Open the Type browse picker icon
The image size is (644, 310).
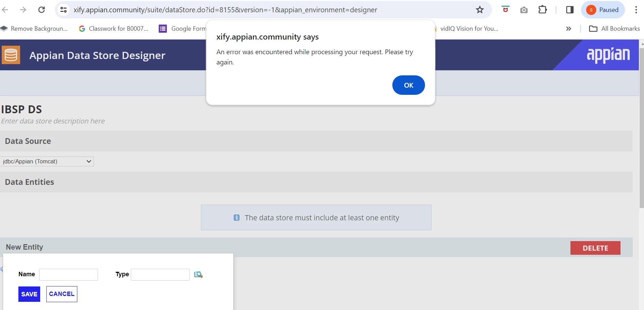pyautogui.click(x=198, y=275)
